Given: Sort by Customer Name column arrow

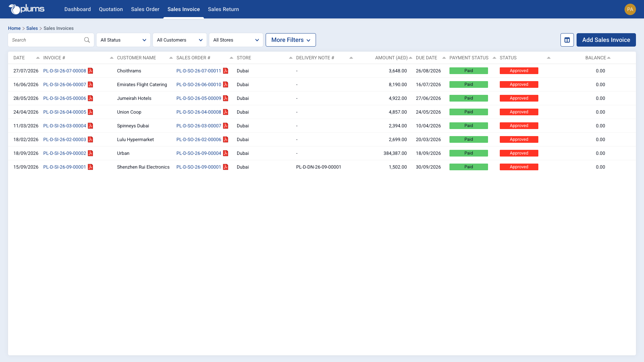Looking at the screenshot, I should [171, 58].
